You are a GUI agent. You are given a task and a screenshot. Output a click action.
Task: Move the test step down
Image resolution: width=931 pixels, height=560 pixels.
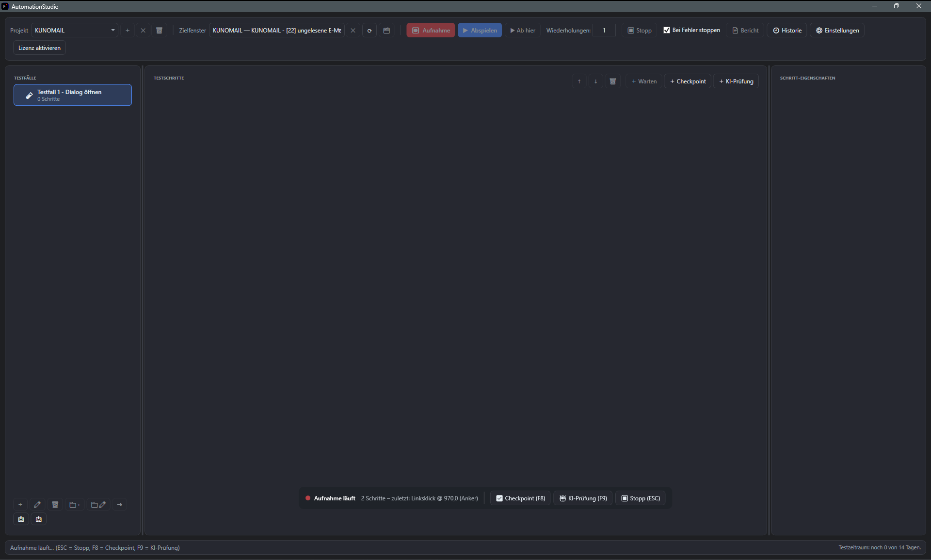596,81
